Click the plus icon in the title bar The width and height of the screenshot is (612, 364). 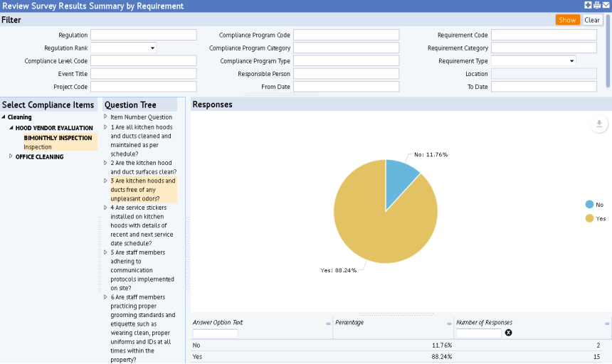[x=588, y=5]
